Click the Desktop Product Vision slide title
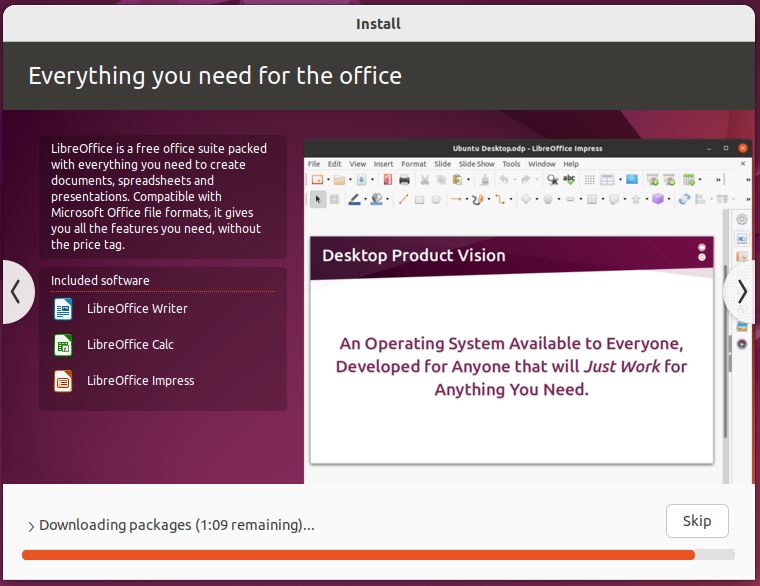Viewport: 760px width, 586px height. (413, 255)
